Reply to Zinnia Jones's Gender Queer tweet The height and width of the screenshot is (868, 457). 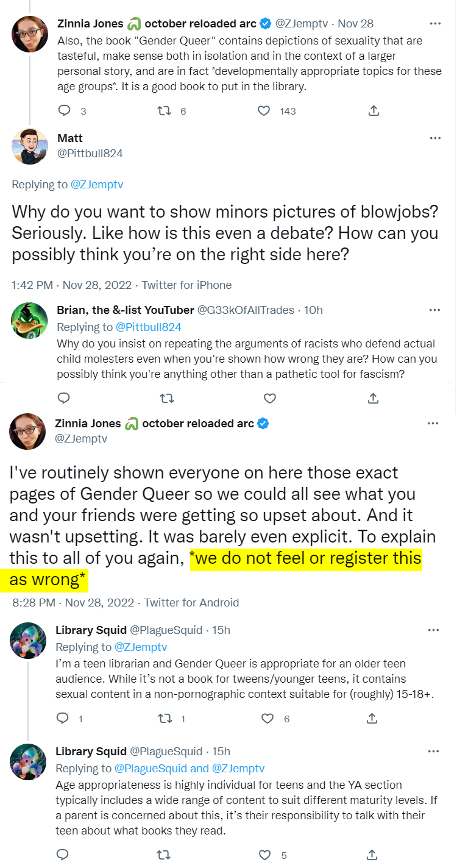pos(64,111)
